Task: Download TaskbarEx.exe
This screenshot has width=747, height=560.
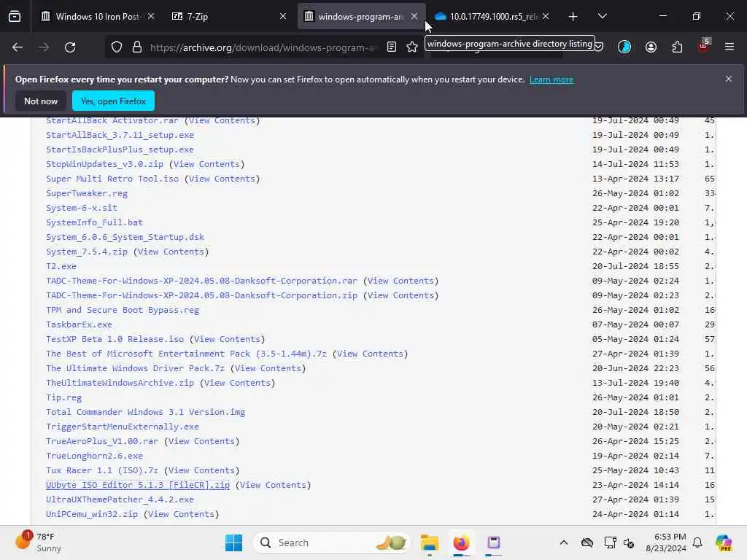Action: tap(79, 324)
